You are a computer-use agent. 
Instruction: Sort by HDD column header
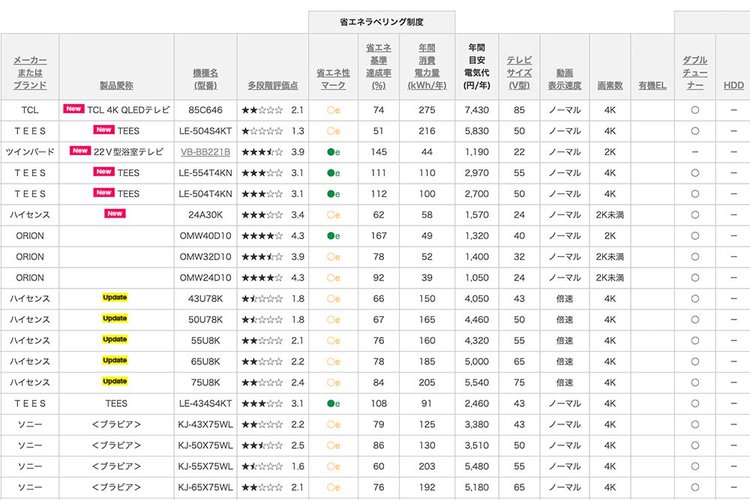coord(733,85)
